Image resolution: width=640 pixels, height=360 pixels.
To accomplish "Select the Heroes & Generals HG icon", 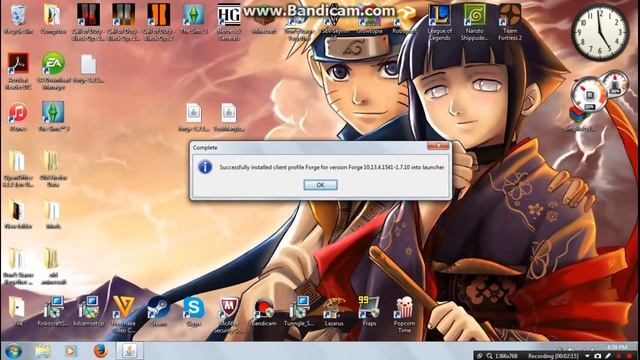I will [x=229, y=22].
